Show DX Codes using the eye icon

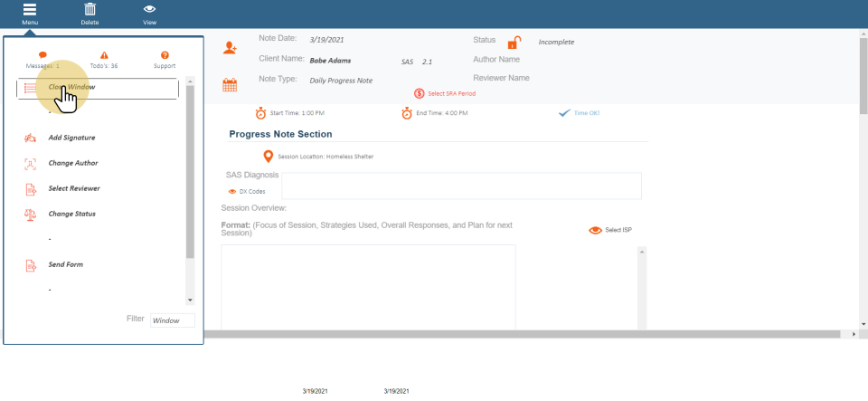click(232, 192)
